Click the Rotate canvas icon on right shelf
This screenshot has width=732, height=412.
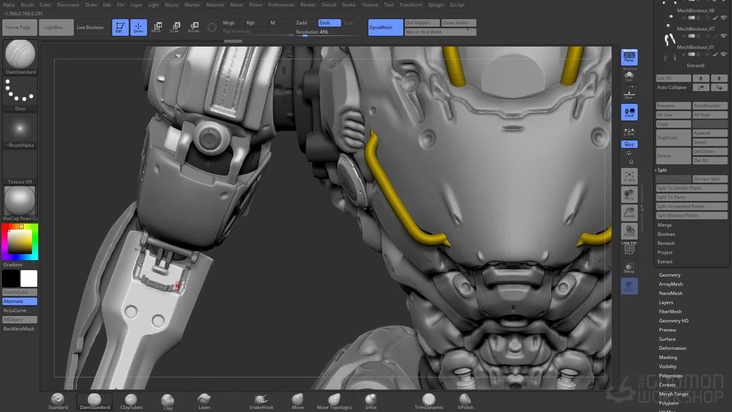click(x=629, y=231)
